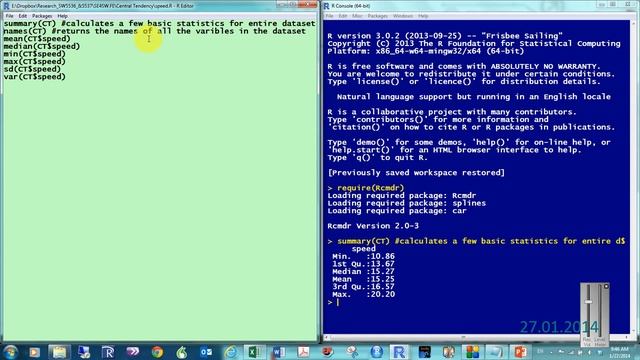Viewport: 640px width, 360px height.
Task: Open Packages menu in R Editor
Action: coord(42,16)
